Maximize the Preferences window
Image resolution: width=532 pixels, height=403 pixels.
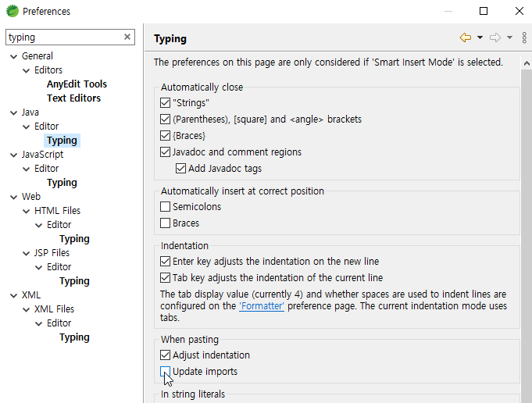(x=484, y=11)
